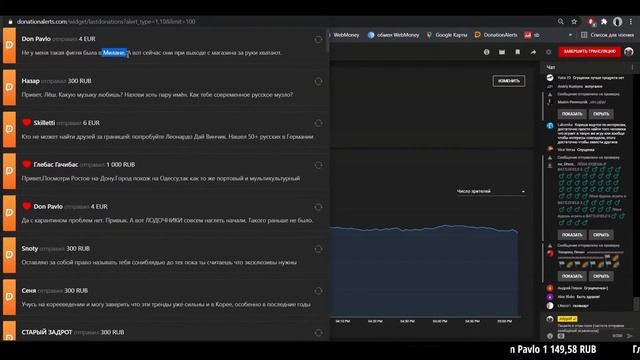Open the Число зрителей dropdown
640x360 pixels.
click(491, 191)
